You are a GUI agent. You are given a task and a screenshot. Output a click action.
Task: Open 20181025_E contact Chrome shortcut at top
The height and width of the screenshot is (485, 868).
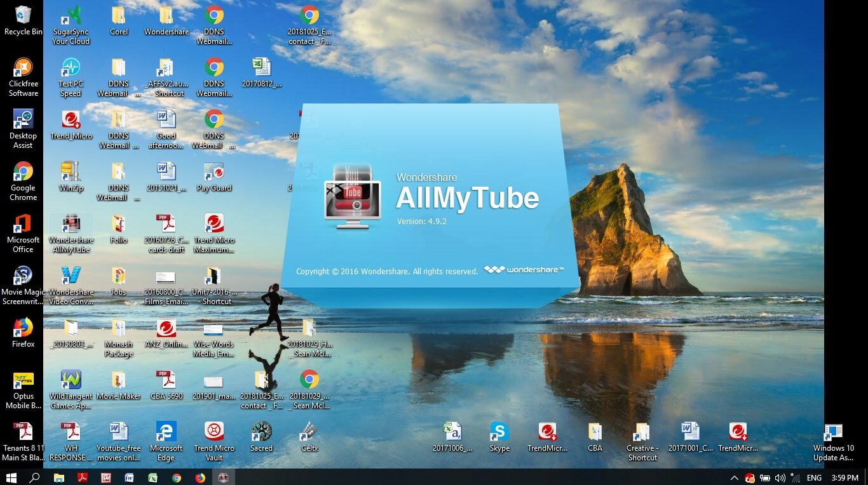click(309, 25)
